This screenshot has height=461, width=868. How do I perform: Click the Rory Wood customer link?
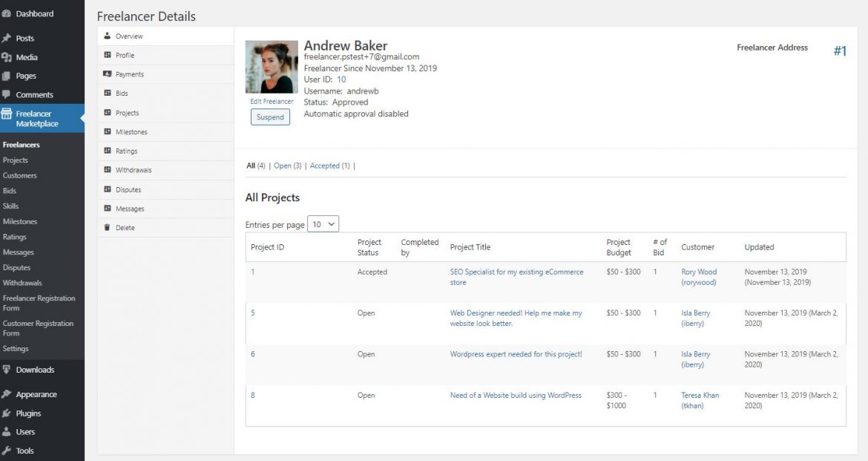pos(698,272)
